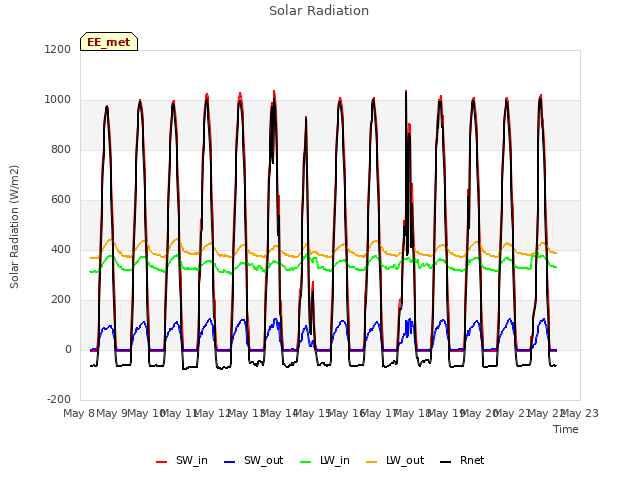This screenshot has height=480, width=640.
Task: Click the orange LW_out legend color marker
Action: (x=372, y=462)
